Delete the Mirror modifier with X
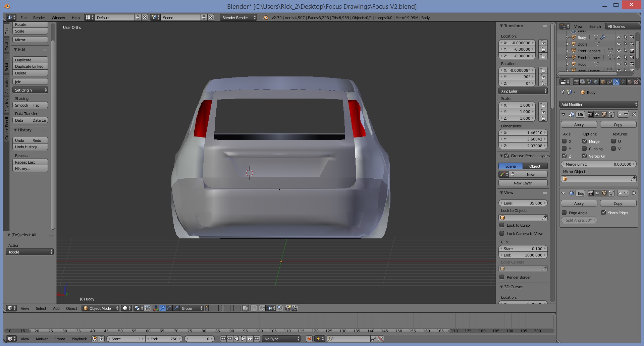644x346 pixels. pos(634,114)
